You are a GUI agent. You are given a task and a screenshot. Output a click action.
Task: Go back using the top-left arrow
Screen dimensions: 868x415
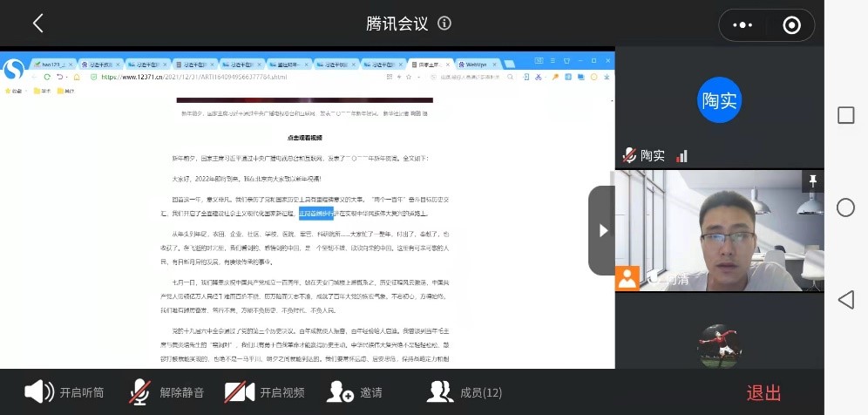coord(37,24)
